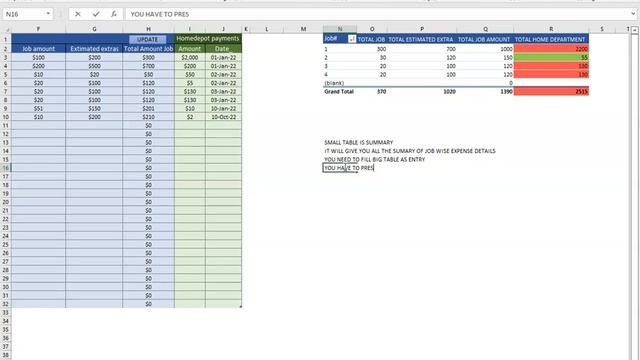Click the Grand Total label in pivot table

pyautogui.click(x=339, y=92)
